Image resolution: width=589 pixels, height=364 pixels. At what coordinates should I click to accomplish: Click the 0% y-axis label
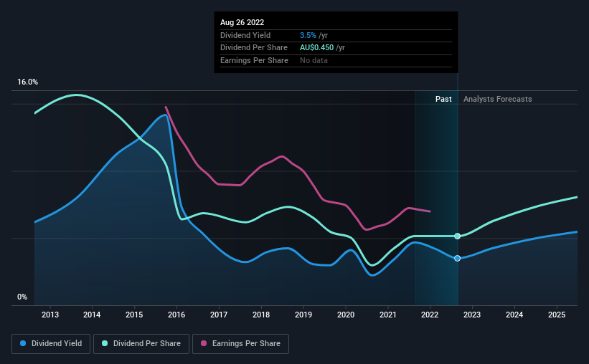(22, 297)
